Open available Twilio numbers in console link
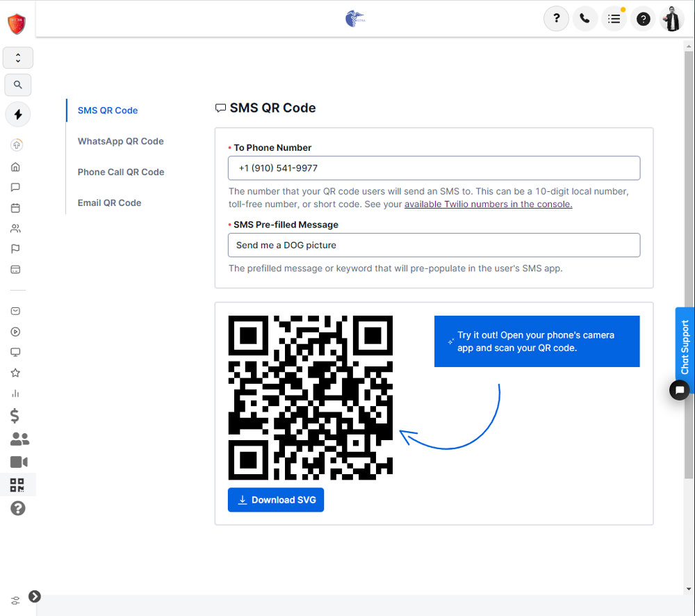 (488, 204)
